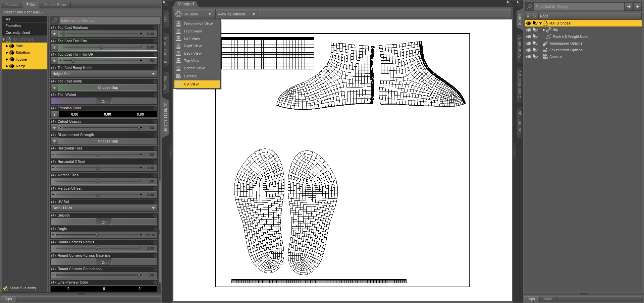Click the Scene filter magnifier icon

pyautogui.click(x=530, y=7)
